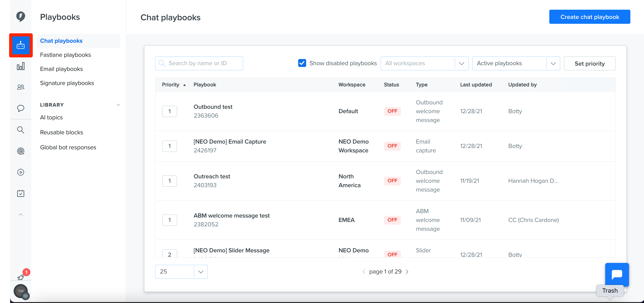Open the Playbooks bot icon in sidebar
Image resolution: width=644 pixels, height=303 pixels.
(21, 45)
